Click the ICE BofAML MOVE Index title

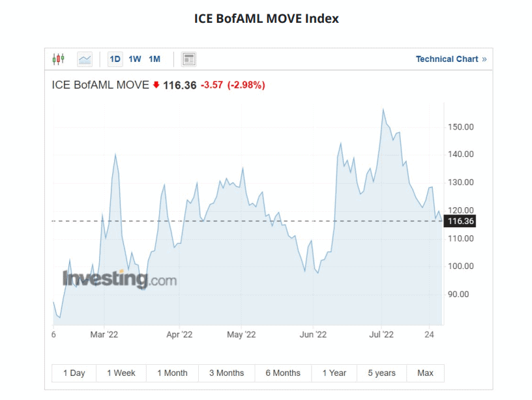(266, 18)
